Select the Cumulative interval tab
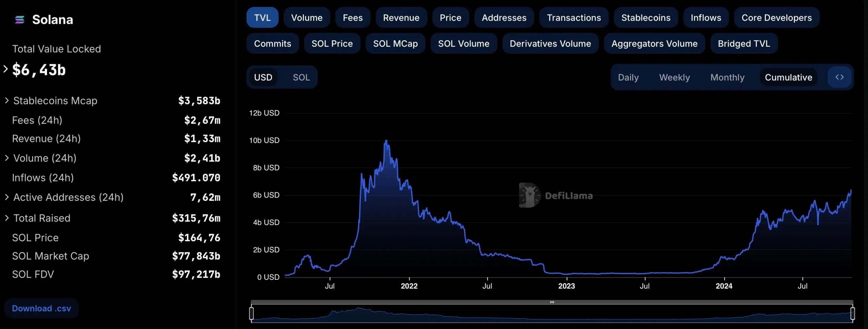Viewport: 868px width, 329px height. point(789,77)
